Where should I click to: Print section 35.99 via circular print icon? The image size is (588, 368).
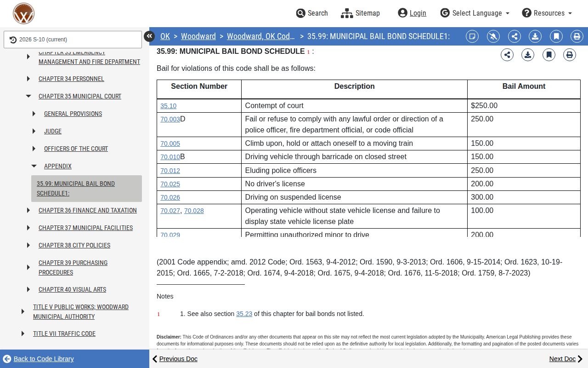tap(570, 55)
